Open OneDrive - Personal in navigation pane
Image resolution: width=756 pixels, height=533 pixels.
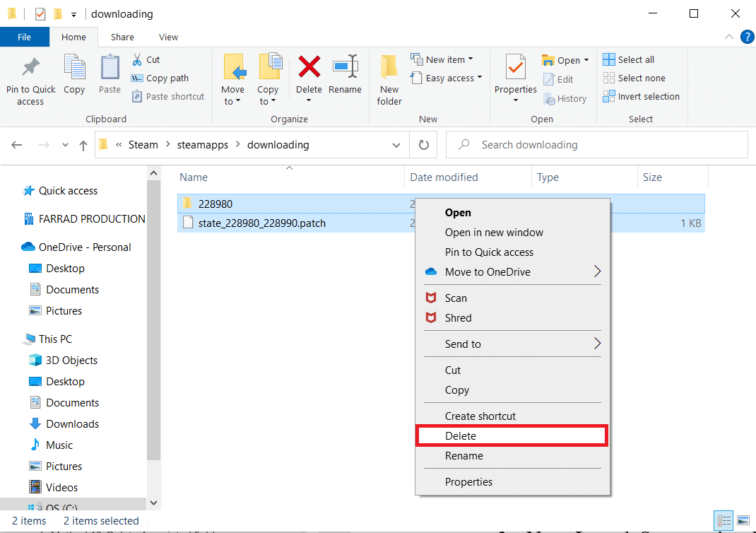(76, 247)
